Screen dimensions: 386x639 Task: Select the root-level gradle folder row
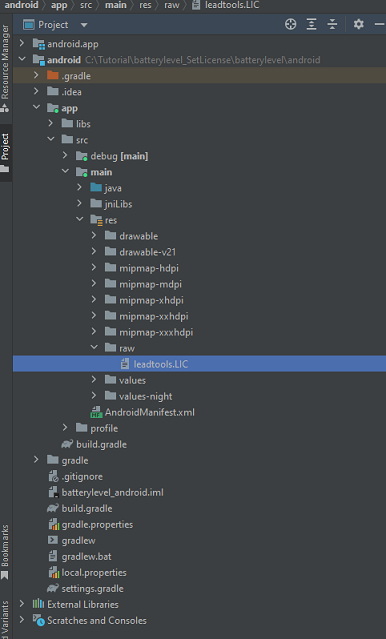(x=199, y=460)
